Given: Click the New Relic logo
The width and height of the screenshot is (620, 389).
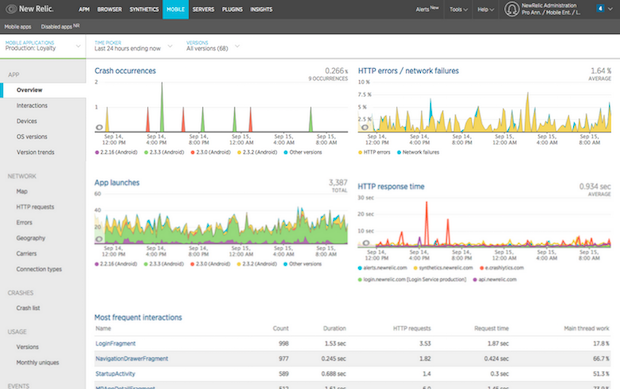Looking at the screenshot, I should (x=30, y=9).
